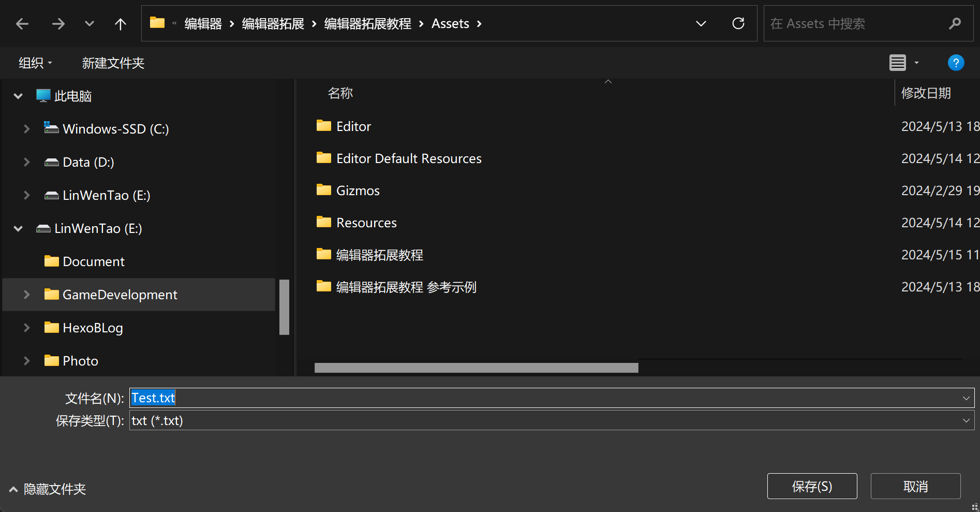Image resolution: width=980 pixels, height=512 pixels.
Task: Click the Back navigation arrow
Action: [22, 24]
